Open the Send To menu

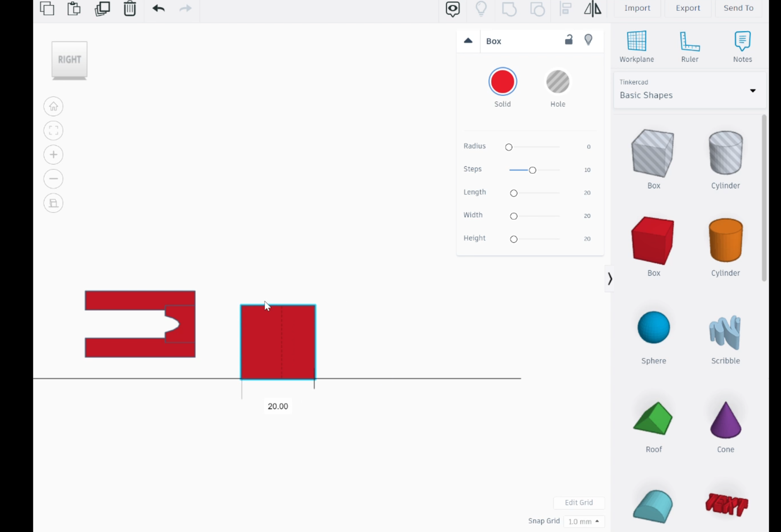(x=738, y=7)
